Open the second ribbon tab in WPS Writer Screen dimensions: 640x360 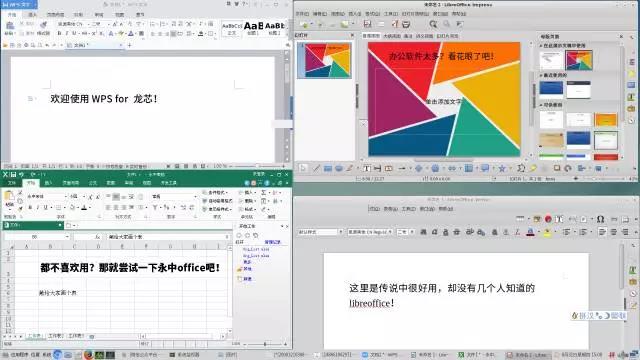(x=32, y=15)
